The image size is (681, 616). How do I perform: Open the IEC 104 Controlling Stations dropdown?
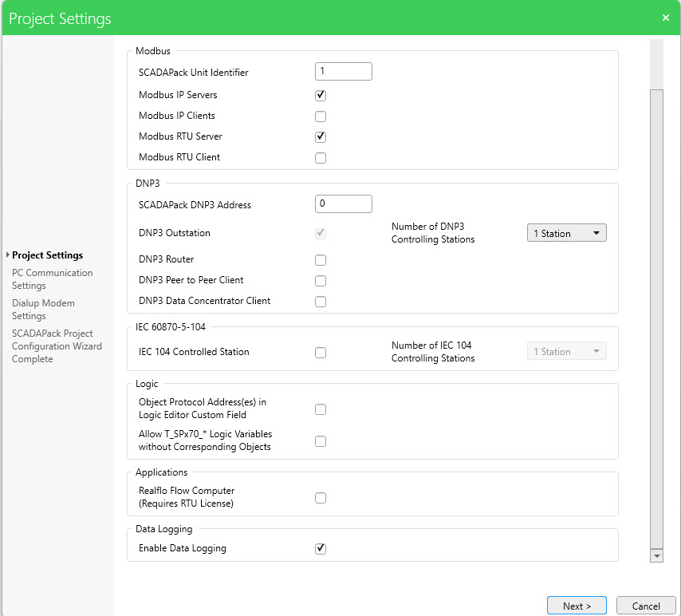566,351
